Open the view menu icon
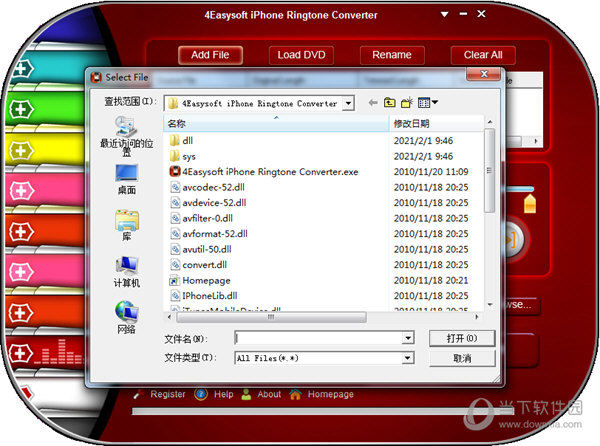 click(428, 103)
